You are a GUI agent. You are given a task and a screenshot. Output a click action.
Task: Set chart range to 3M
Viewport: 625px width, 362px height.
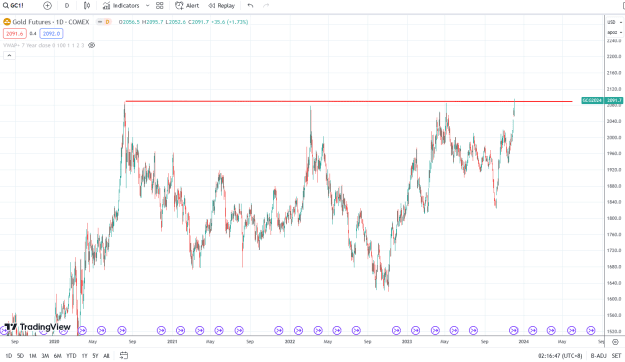click(45, 356)
